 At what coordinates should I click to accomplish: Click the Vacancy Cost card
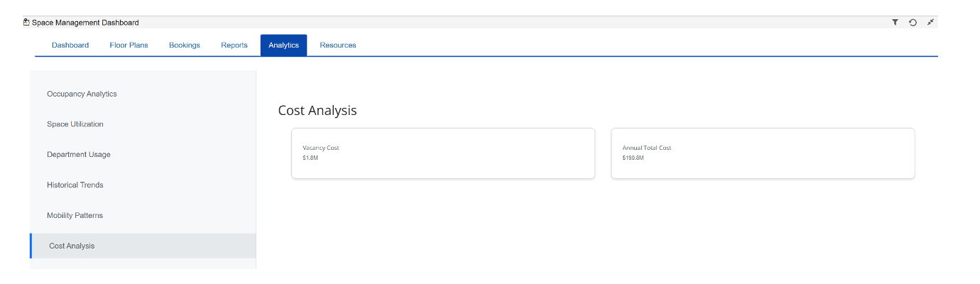pyautogui.click(x=442, y=153)
